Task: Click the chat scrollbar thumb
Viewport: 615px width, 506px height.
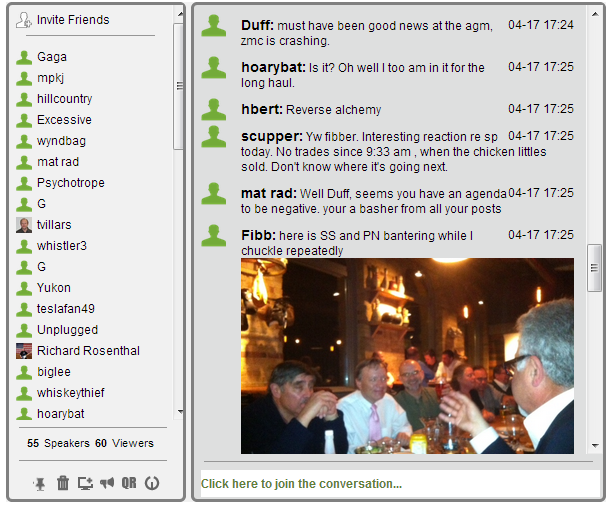Action: tap(594, 268)
